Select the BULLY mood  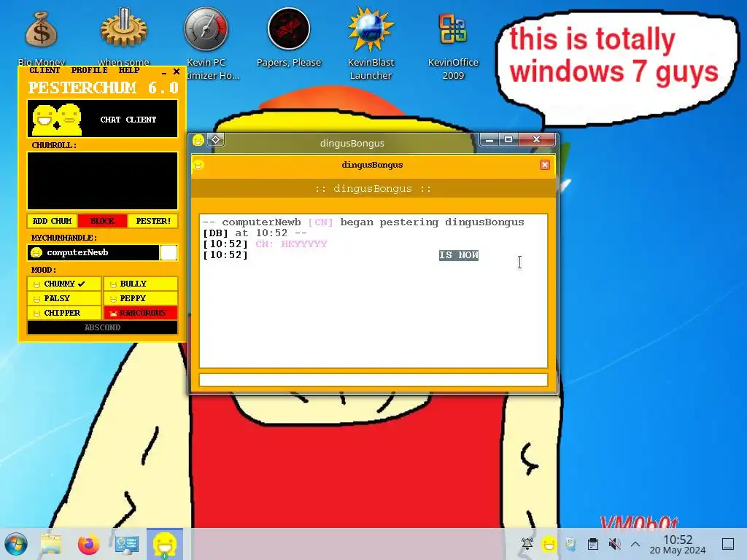(x=141, y=284)
